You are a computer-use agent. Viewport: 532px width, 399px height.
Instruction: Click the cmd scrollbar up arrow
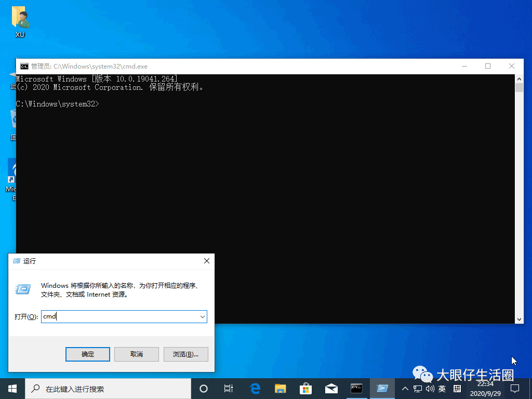pyautogui.click(x=519, y=79)
